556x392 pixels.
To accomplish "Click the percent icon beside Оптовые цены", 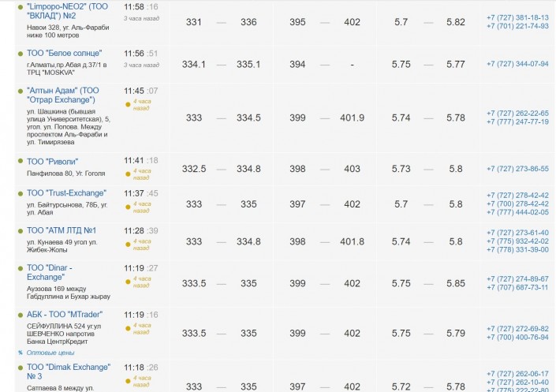I will [21, 353].
